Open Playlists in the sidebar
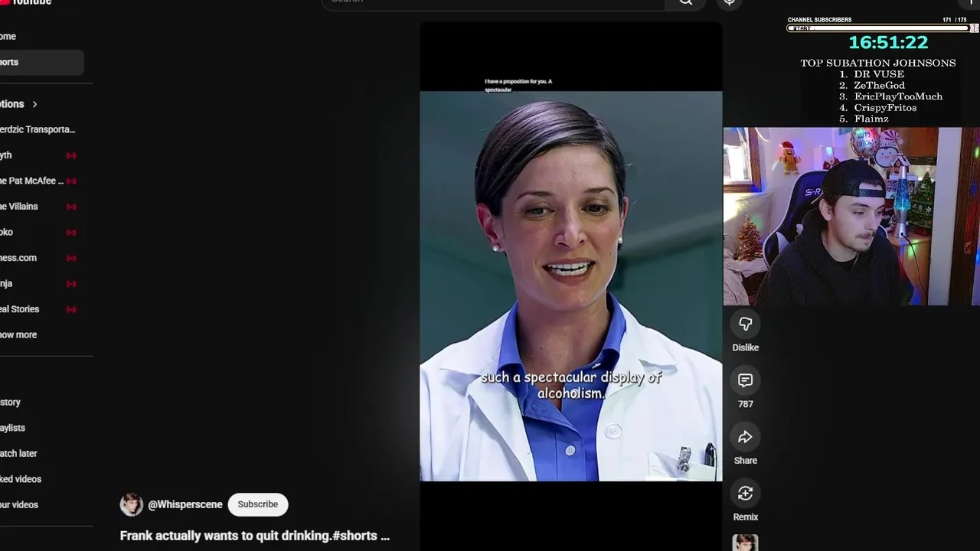The image size is (980, 551). 42,428
